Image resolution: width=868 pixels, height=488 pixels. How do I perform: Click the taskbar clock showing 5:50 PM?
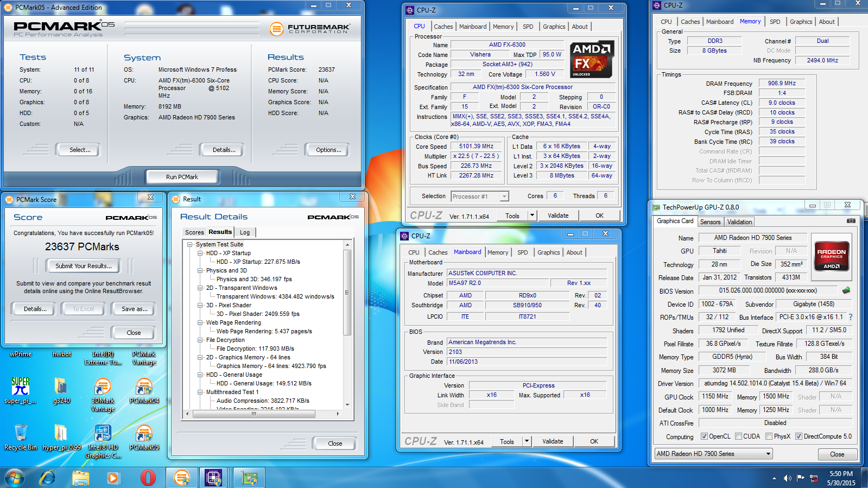point(841,478)
